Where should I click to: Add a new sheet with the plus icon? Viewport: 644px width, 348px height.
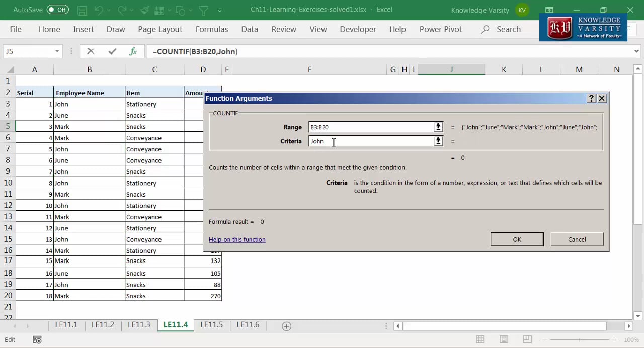286,326
